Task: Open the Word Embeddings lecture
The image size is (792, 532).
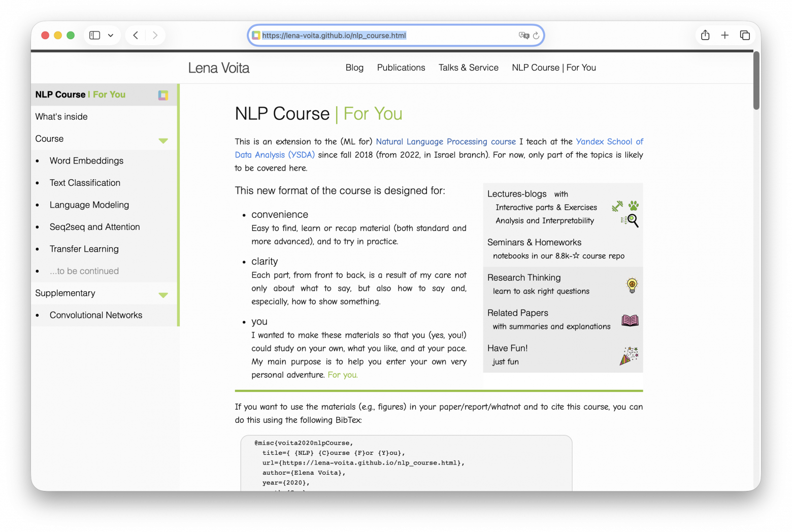Action: pos(86,161)
